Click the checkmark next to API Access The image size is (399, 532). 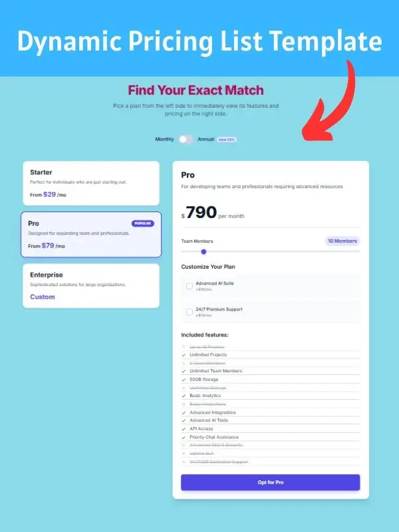pyautogui.click(x=184, y=429)
